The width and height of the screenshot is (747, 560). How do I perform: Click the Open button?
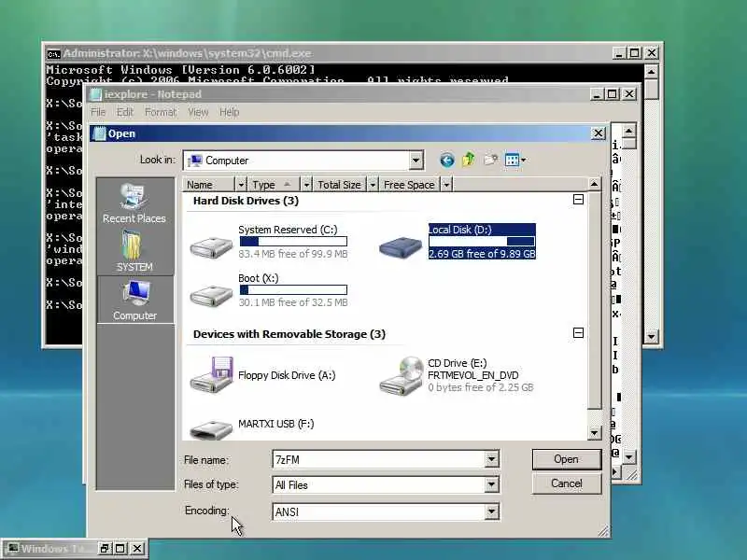click(x=567, y=459)
